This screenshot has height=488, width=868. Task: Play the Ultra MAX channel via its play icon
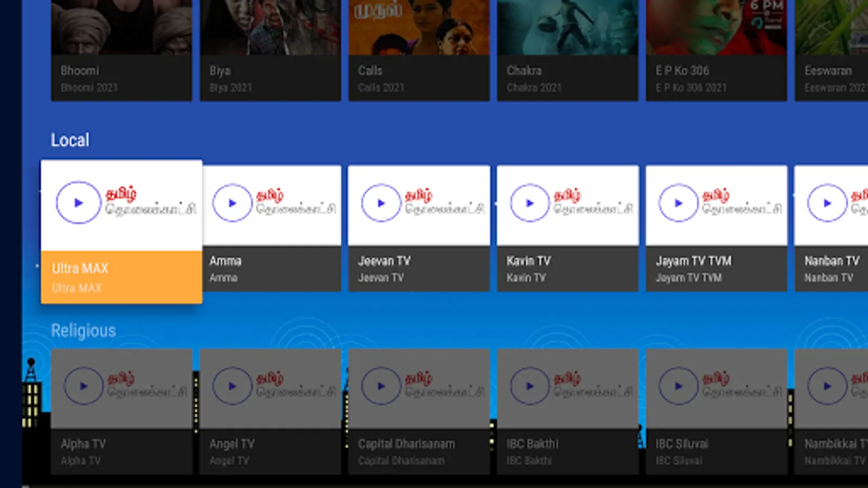pos(79,203)
